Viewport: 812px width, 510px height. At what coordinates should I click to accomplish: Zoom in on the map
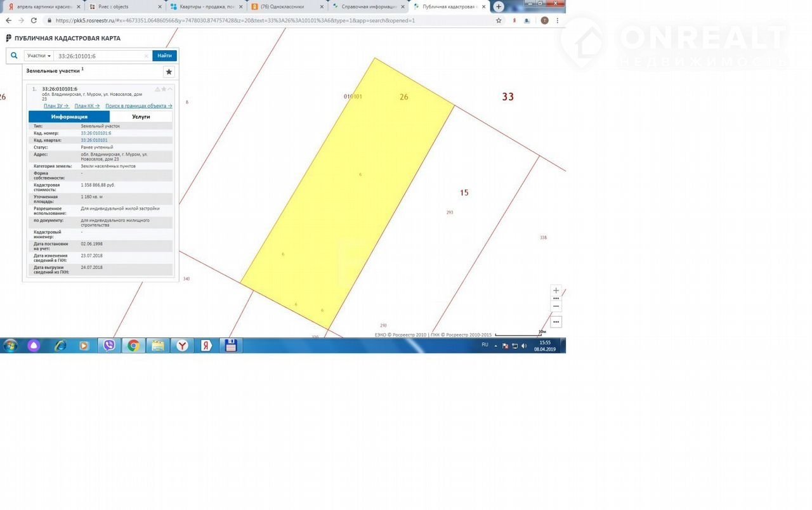click(556, 291)
